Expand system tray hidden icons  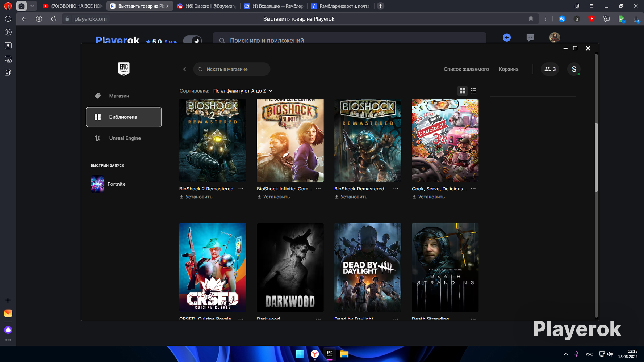(x=566, y=354)
